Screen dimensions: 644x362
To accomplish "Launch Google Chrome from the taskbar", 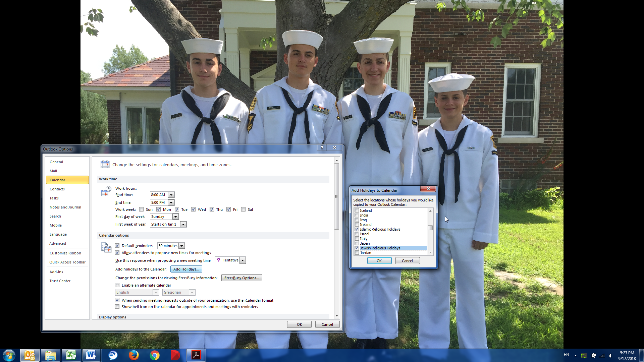I will click(154, 355).
